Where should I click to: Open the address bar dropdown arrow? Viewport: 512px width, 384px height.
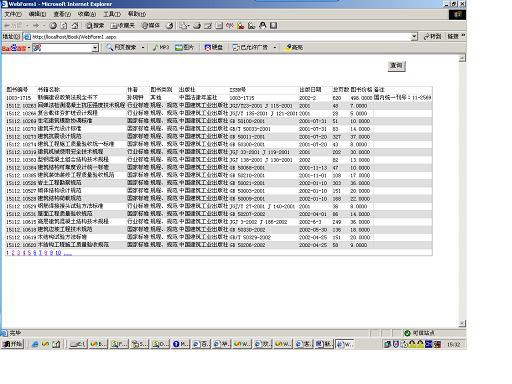click(414, 37)
